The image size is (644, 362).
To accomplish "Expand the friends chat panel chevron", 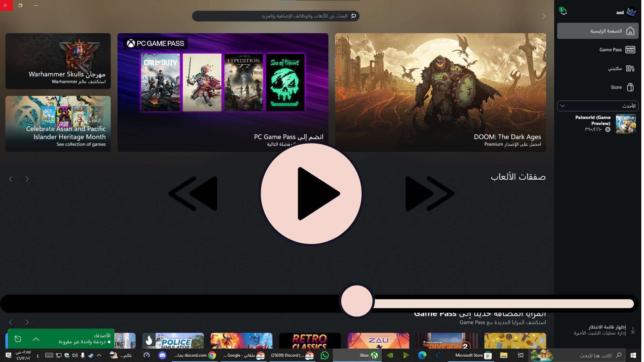I will (36, 339).
